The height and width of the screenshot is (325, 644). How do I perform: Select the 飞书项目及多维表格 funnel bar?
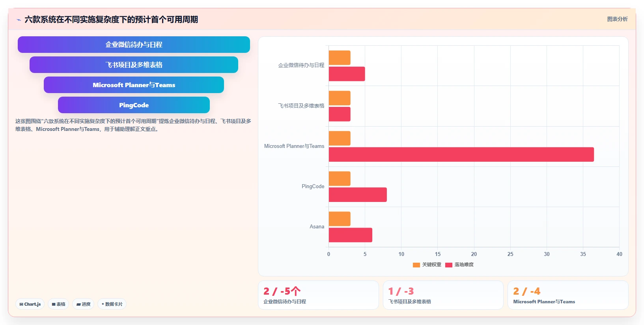pos(134,65)
